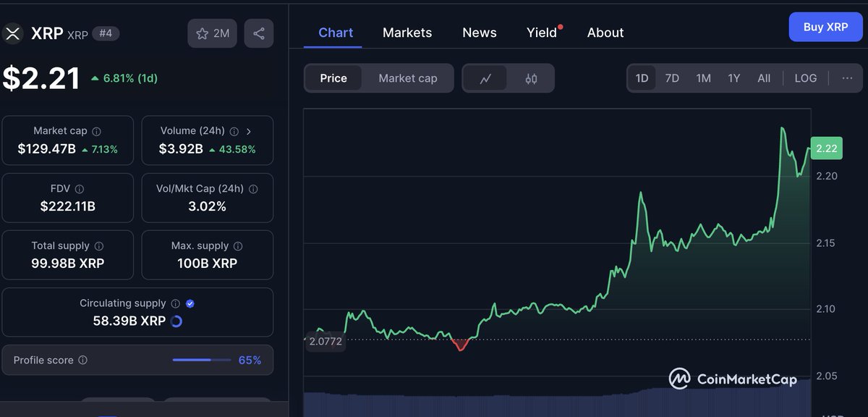The image size is (868, 417).
Task: Switch to the About tab
Action: pyautogui.click(x=605, y=33)
